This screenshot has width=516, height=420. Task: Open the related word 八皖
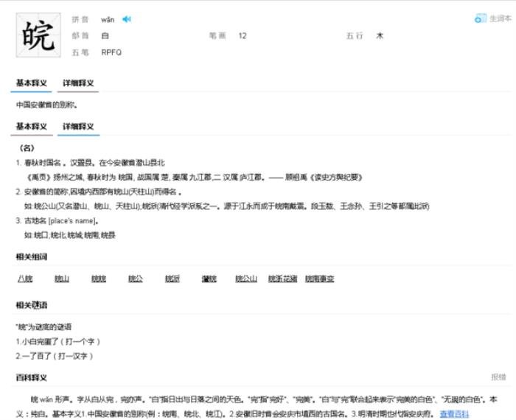(25, 279)
